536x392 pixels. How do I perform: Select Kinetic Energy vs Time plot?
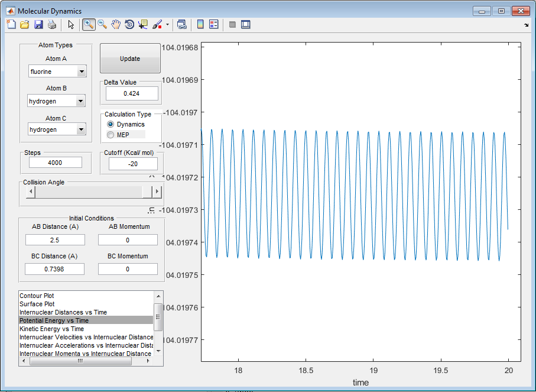[52, 329]
